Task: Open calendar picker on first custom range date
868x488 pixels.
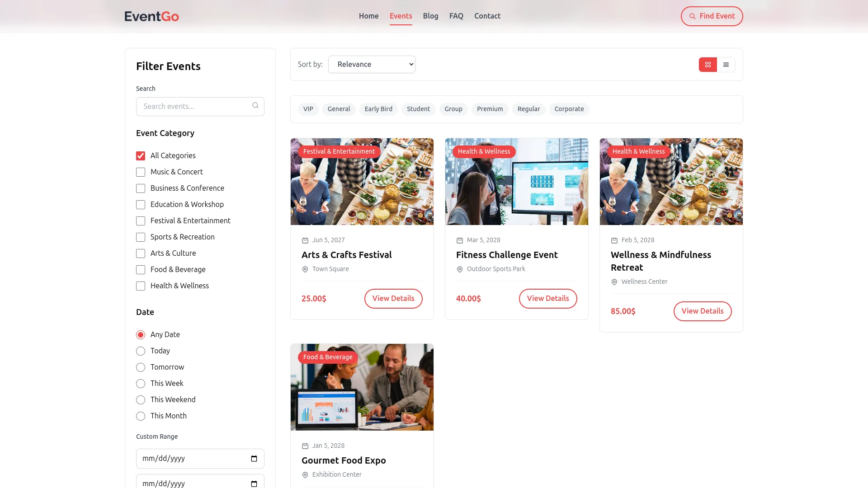Action: (x=254, y=459)
